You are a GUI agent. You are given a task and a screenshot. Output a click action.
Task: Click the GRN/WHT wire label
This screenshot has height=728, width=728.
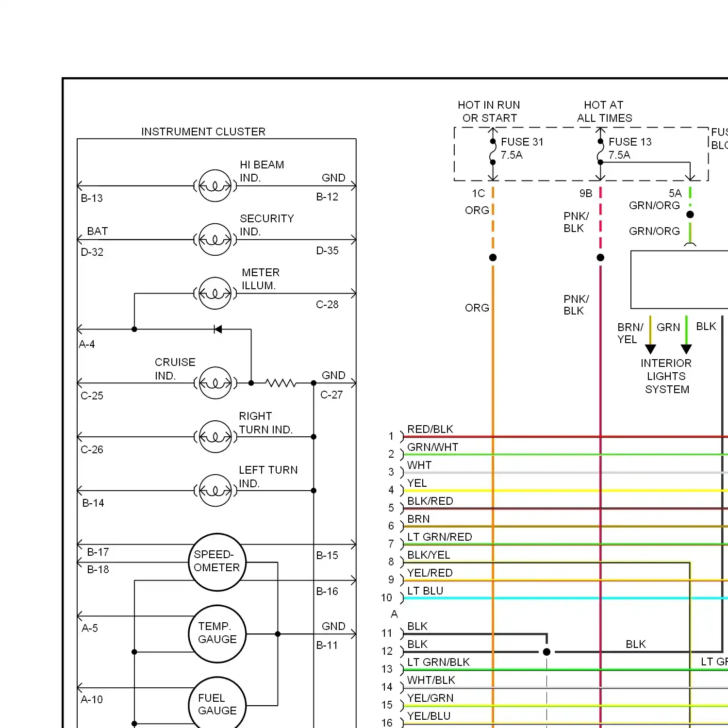point(432,447)
